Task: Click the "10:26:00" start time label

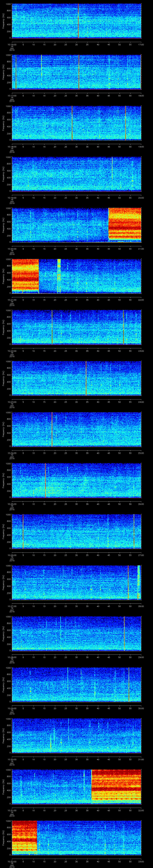Action: pos(12,555)
